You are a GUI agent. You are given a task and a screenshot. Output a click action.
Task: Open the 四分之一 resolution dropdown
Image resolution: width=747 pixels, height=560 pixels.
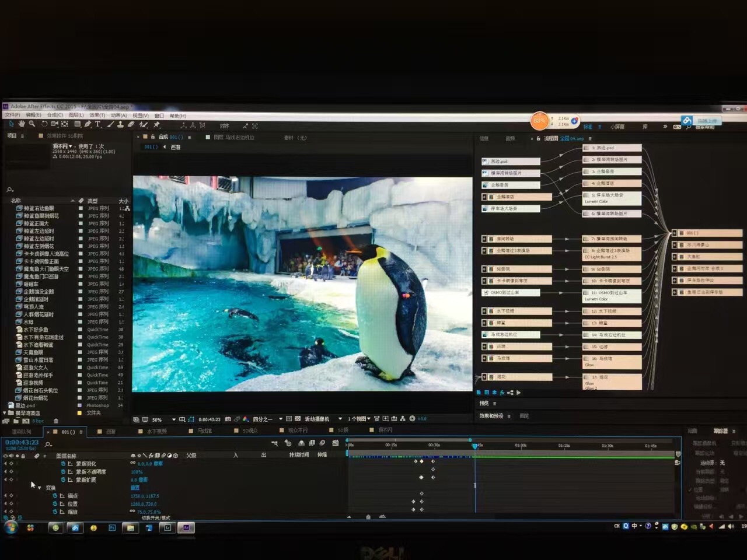(x=281, y=419)
